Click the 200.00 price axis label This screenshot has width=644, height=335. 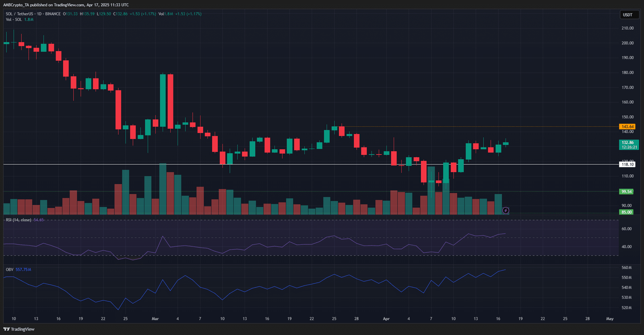[x=627, y=43]
